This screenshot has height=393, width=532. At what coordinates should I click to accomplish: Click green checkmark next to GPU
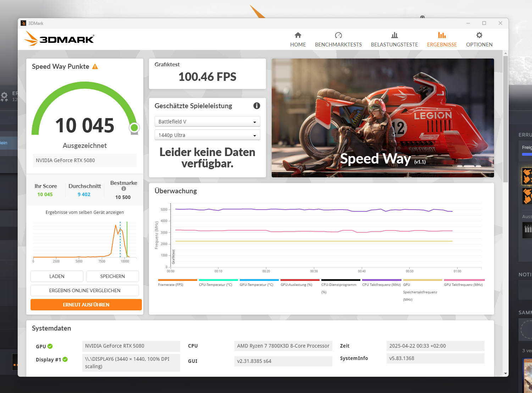click(x=50, y=346)
